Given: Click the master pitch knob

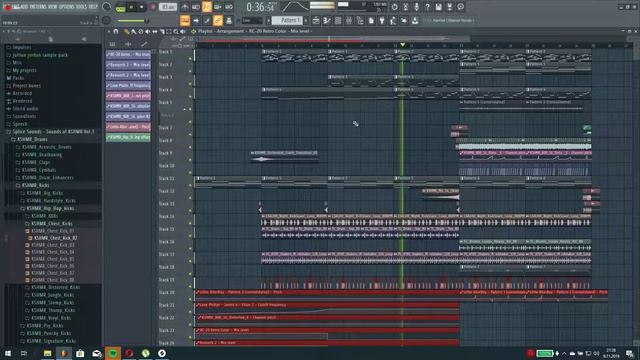Looking at the screenshot, I should [x=106, y=20].
